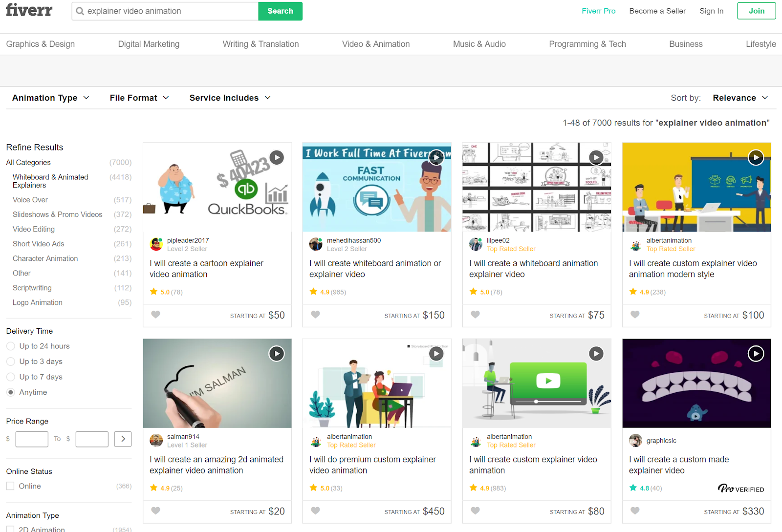Open the Digital Marketing category menu

pos(149,44)
